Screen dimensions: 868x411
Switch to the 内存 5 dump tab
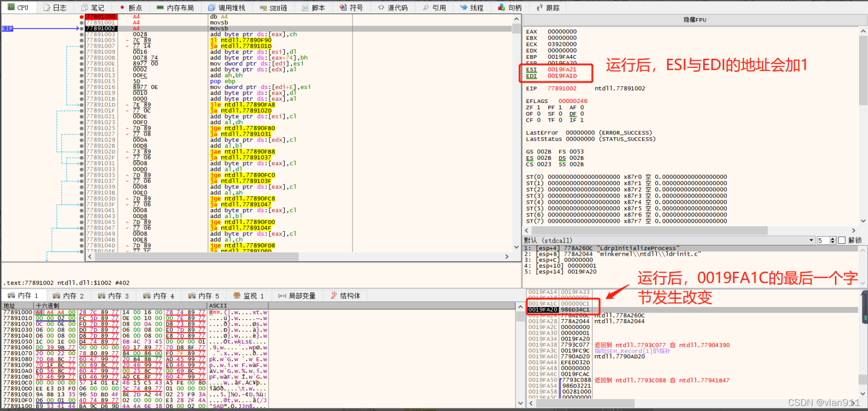pyautogui.click(x=204, y=295)
